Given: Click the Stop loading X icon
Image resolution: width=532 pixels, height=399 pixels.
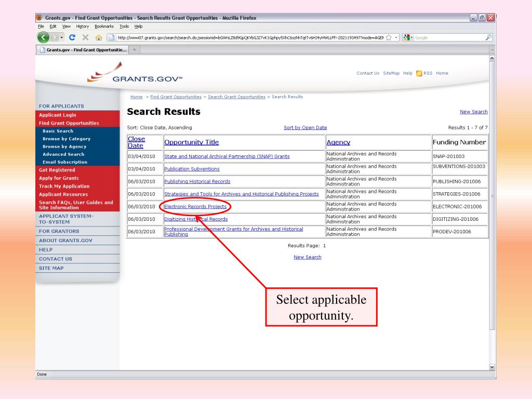Looking at the screenshot, I should click(x=86, y=37).
